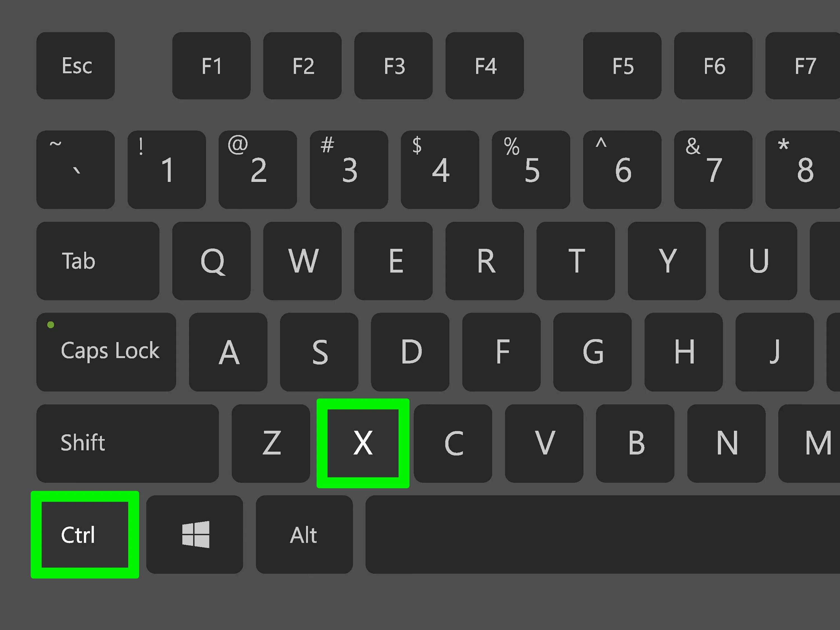The image size is (840, 630).
Task: Click the 7 key with ampersand
Action: 713,170
